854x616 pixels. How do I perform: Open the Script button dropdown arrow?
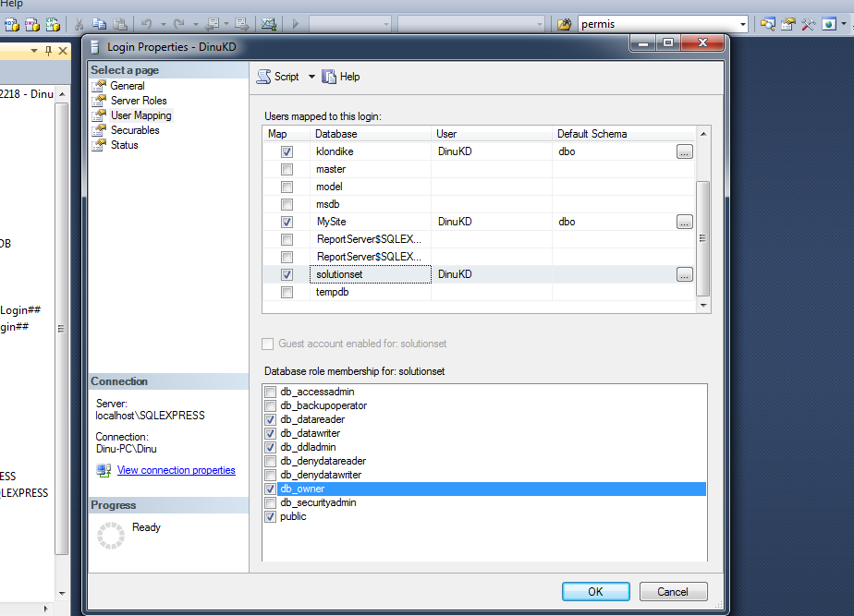(x=310, y=77)
